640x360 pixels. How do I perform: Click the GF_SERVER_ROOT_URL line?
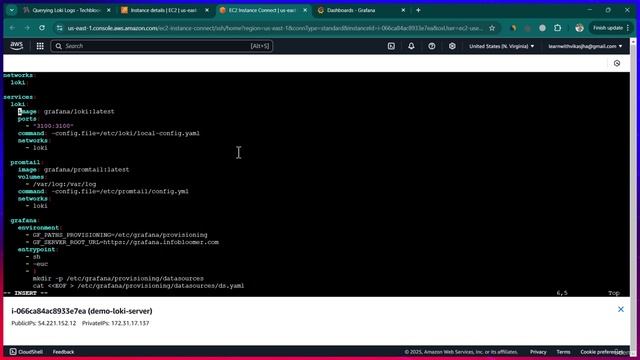pos(126,242)
